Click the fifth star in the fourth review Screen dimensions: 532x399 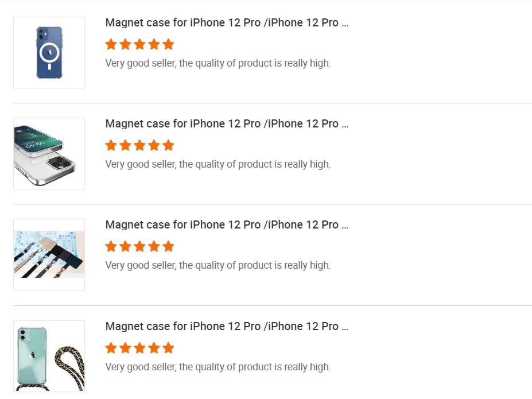click(x=168, y=348)
